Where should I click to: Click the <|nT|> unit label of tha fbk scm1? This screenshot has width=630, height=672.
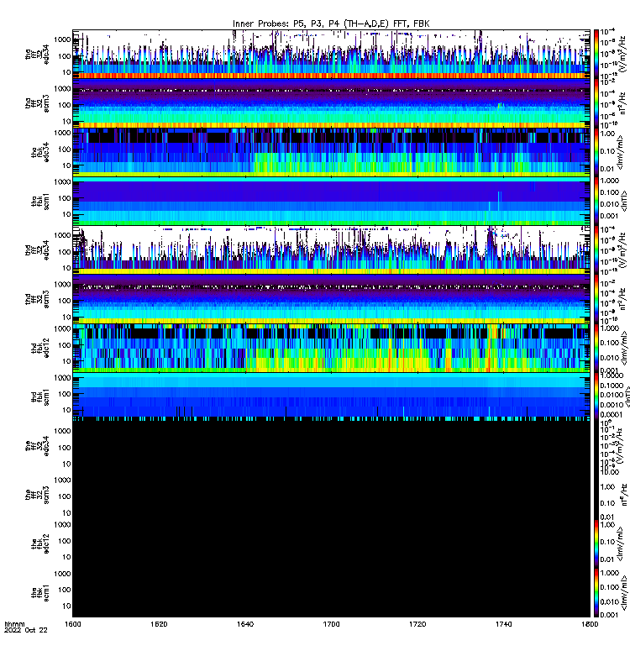625,202
